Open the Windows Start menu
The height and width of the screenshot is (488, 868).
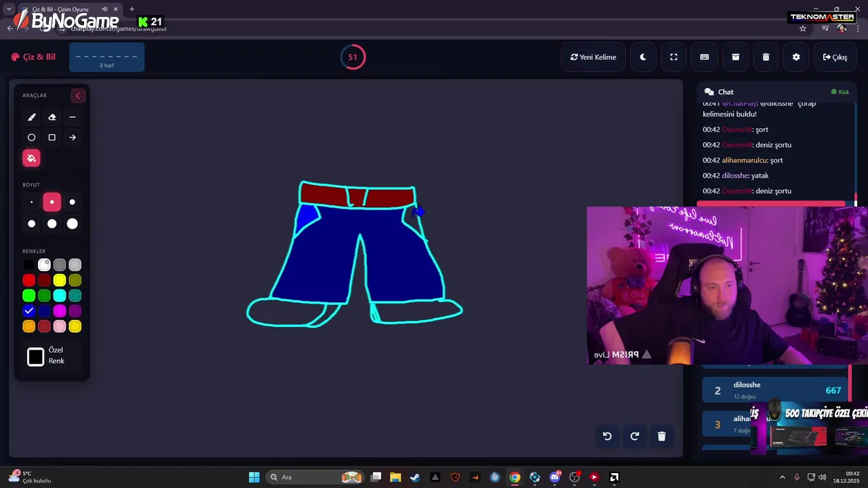(x=254, y=477)
